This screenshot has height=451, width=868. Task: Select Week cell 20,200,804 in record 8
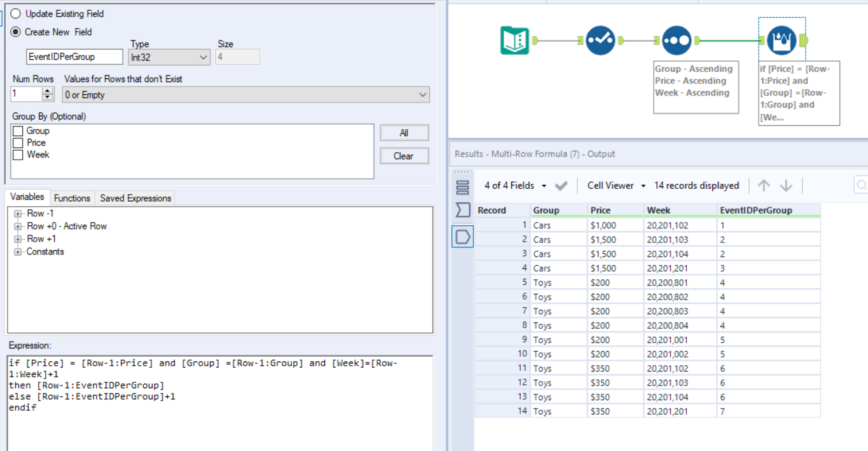pyautogui.click(x=680, y=326)
